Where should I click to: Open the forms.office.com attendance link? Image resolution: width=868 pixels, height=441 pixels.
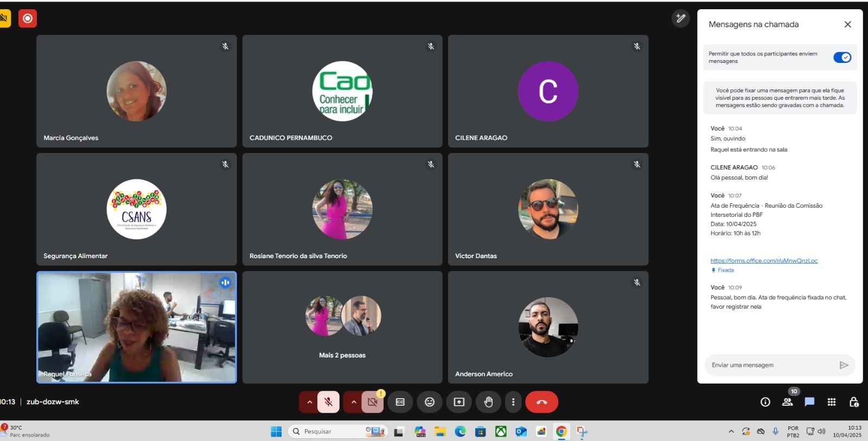(764, 260)
